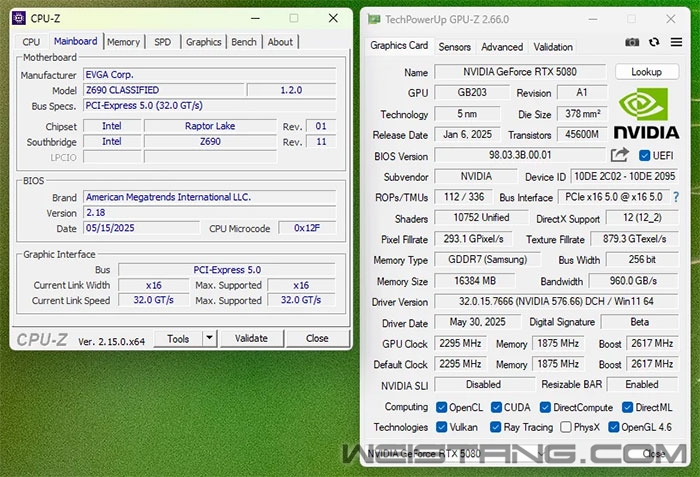Click the ROPs/TMUs 112 / 336 value
The height and width of the screenshot is (477, 700).
click(x=464, y=197)
